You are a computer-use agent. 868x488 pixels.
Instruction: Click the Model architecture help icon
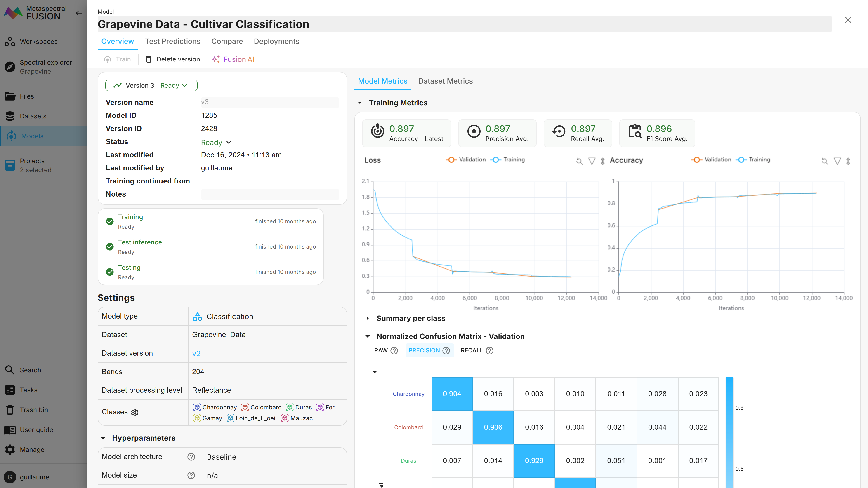pyautogui.click(x=191, y=457)
